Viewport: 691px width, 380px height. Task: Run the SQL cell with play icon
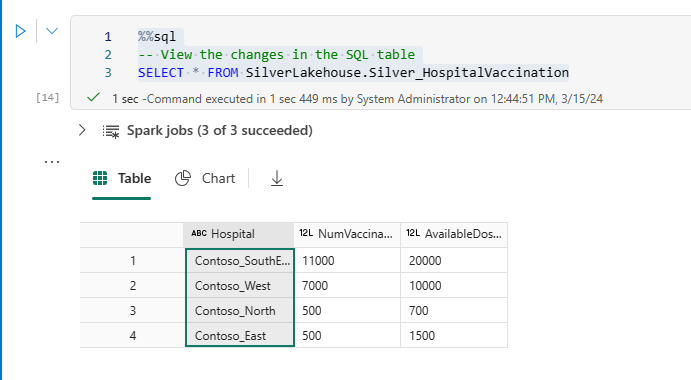[20, 31]
